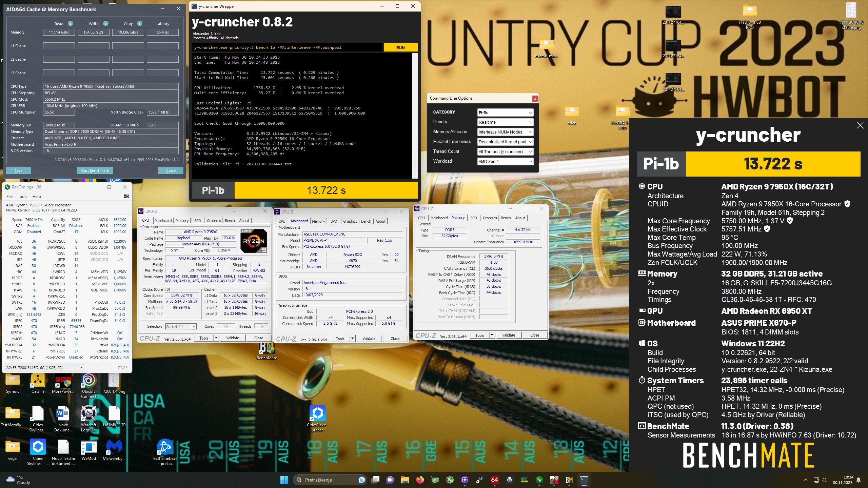868x488 pixels.
Task: Click Start Benchmark in AIDA64
Action: tap(95, 170)
